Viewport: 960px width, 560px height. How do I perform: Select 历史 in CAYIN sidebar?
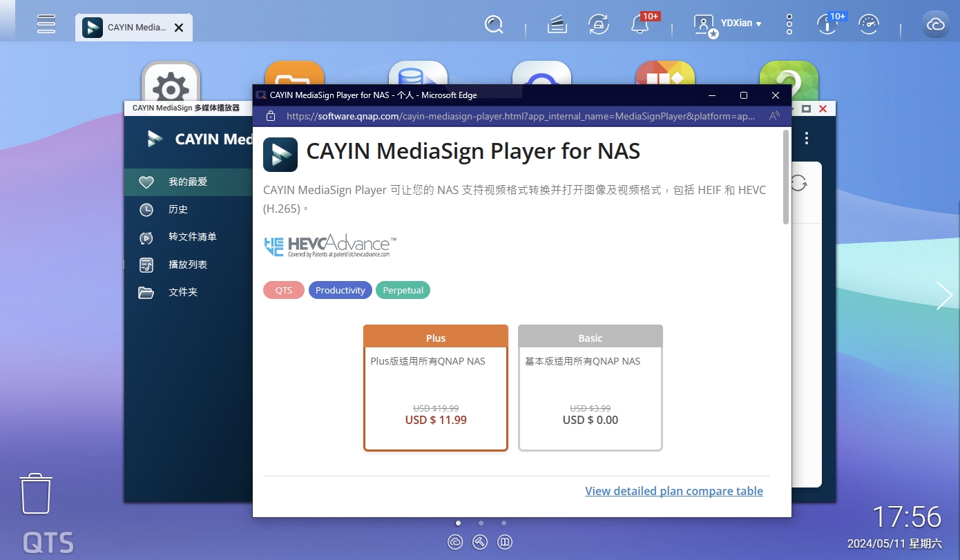(188, 209)
